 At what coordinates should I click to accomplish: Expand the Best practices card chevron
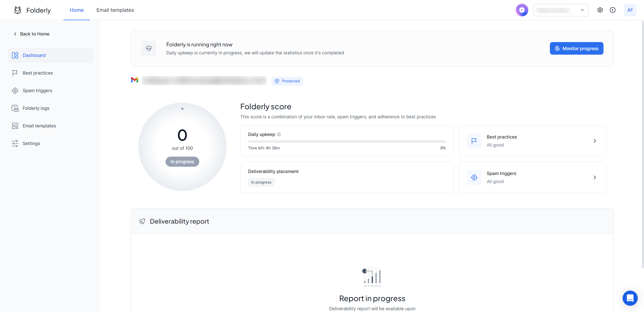(x=595, y=141)
